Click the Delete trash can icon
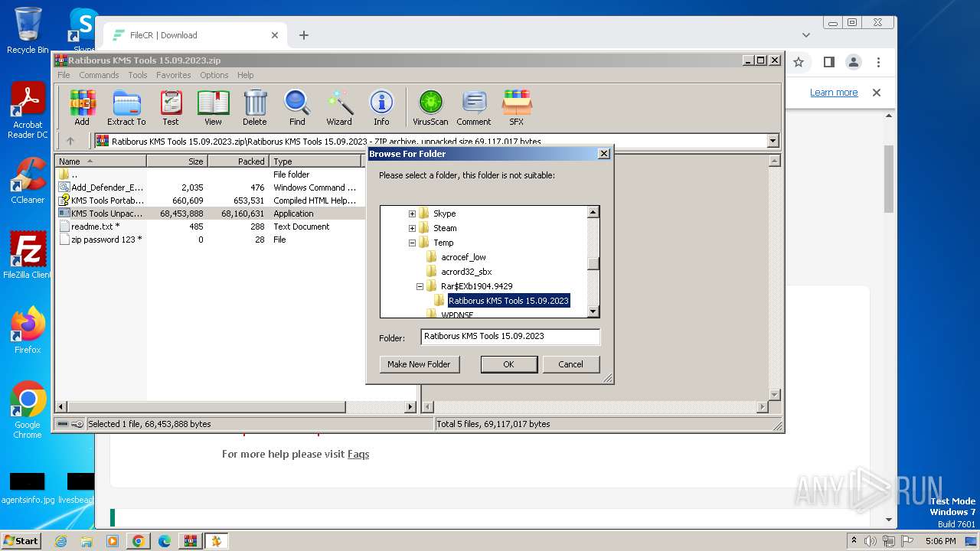The image size is (980, 551). pos(255,107)
